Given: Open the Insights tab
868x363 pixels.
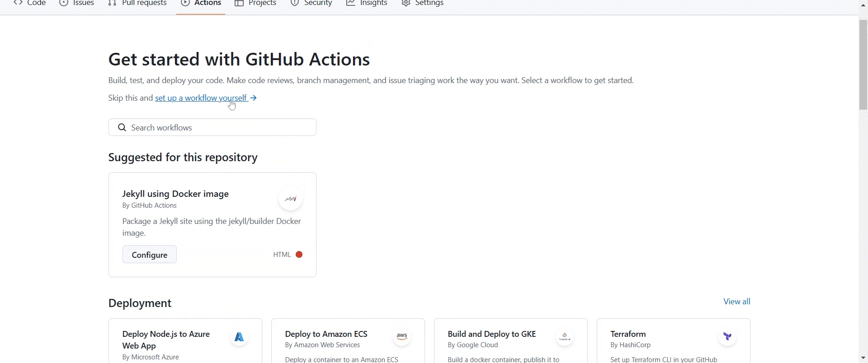Looking at the screenshot, I should click(367, 3).
